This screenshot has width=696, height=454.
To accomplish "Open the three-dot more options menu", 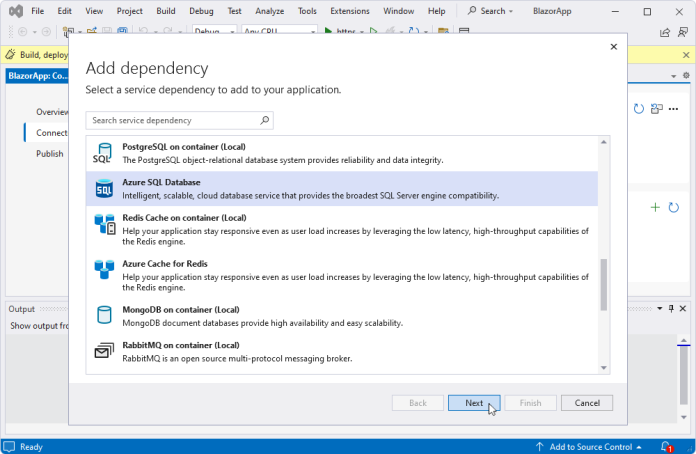I will 673,109.
